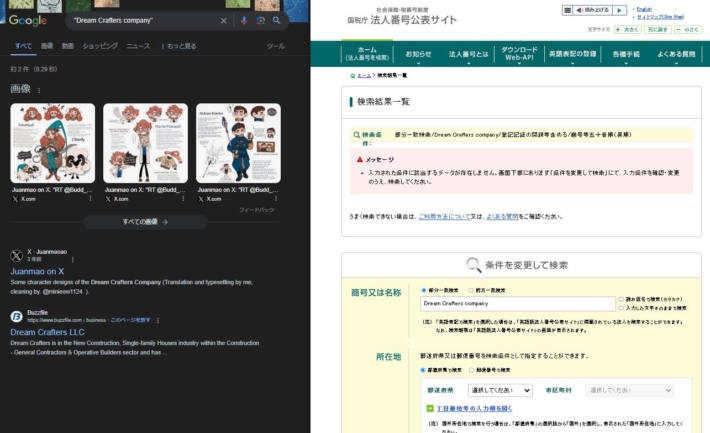Select the 前方一致検索 radio button
The width and height of the screenshot is (710, 433).
click(x=471, y=290)
